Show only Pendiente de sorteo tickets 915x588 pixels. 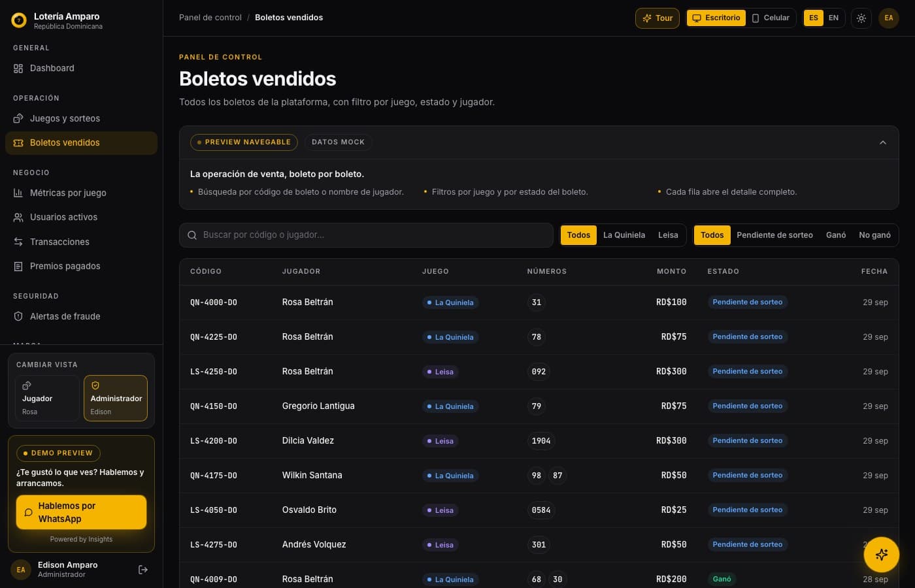tap(774, 235)
